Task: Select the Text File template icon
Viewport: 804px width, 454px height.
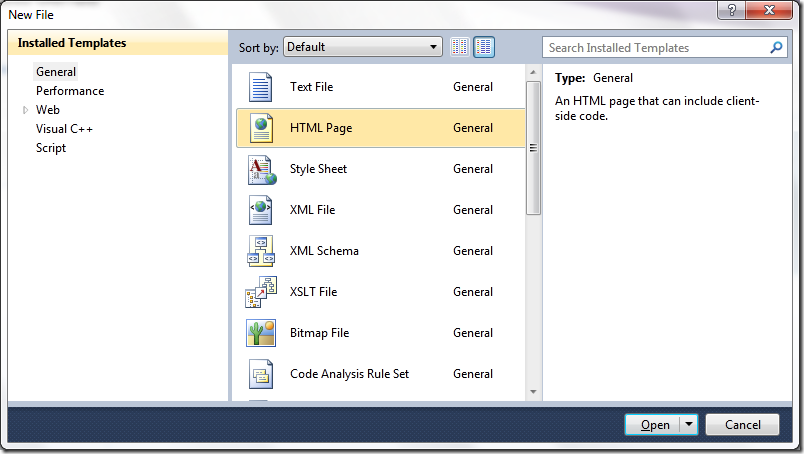Action: pos(260,87)
